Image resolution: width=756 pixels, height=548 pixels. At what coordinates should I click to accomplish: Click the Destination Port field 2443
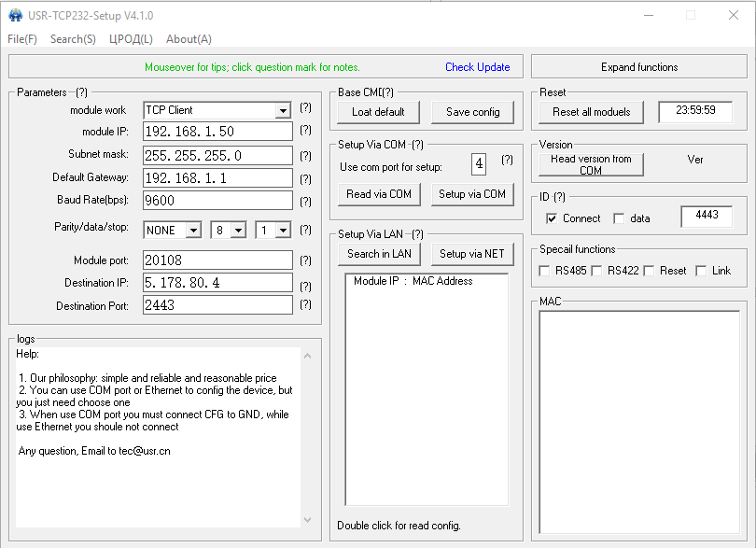click(217, 305)
